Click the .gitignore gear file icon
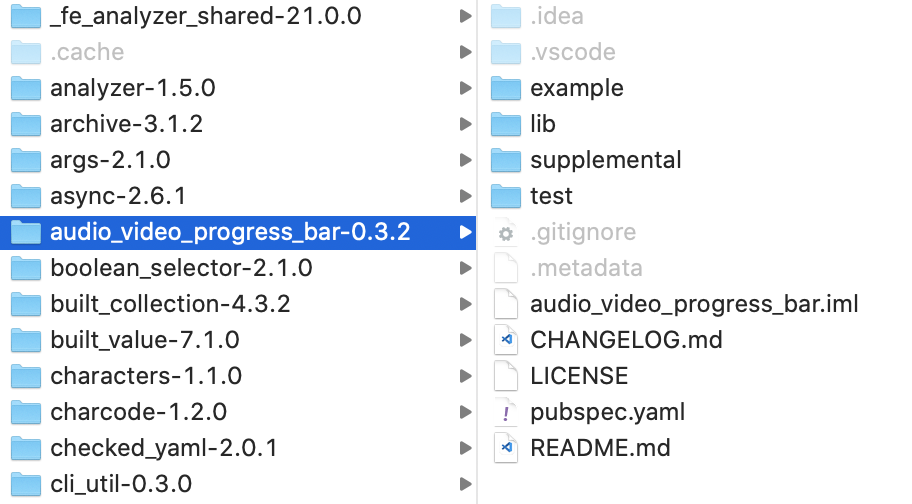 507,232
